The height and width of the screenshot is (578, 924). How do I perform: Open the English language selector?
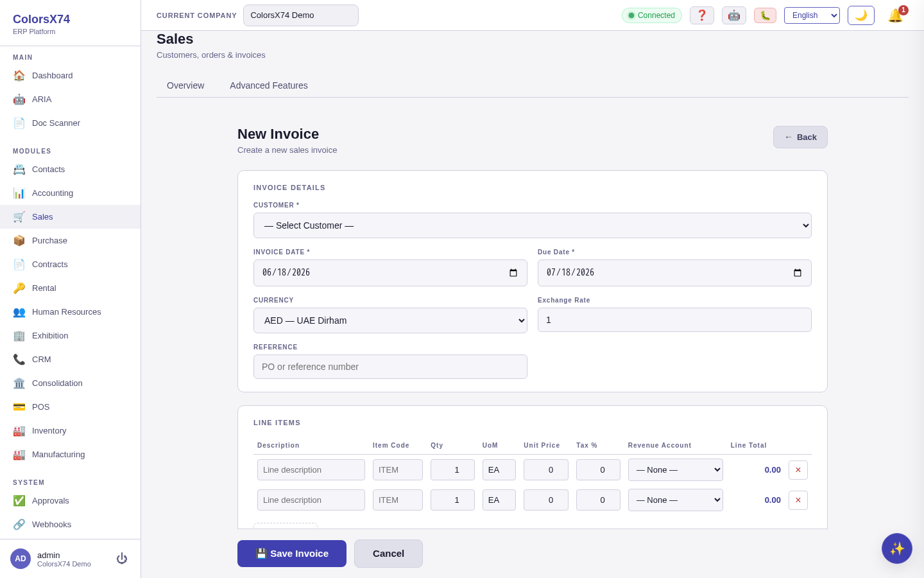click(x=812, y=15)
